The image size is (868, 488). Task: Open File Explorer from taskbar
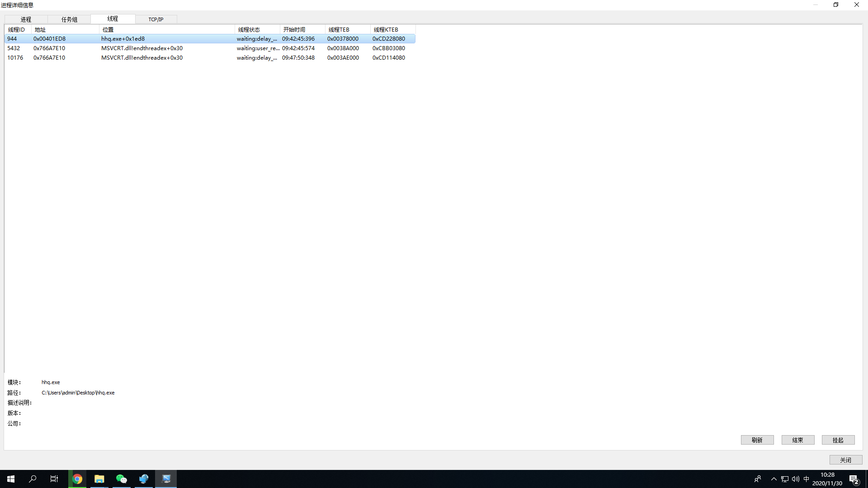(99, 479)
